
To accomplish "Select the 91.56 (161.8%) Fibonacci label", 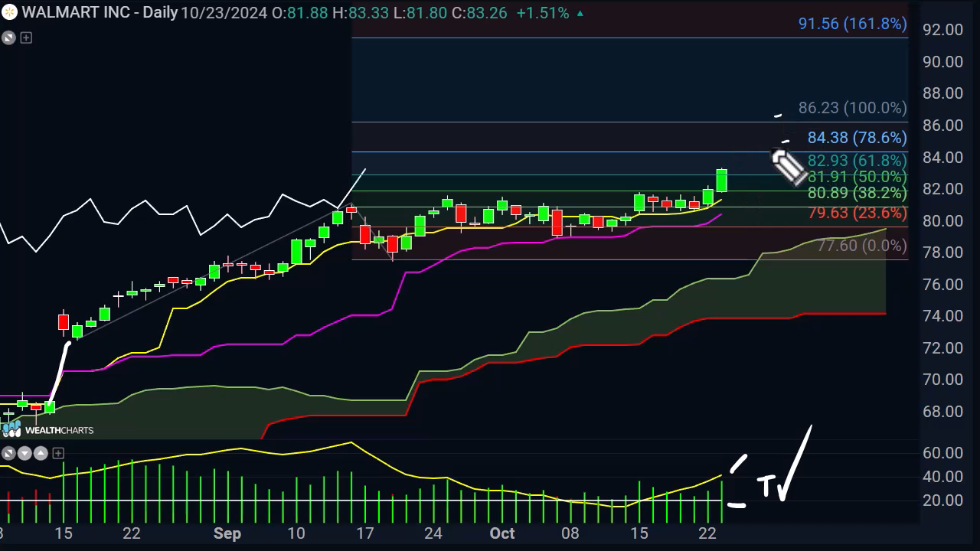I will click(852, 24).
